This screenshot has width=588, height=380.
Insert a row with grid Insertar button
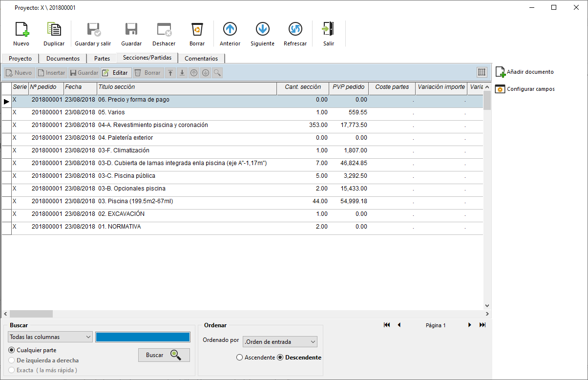(x=51, y=73)
